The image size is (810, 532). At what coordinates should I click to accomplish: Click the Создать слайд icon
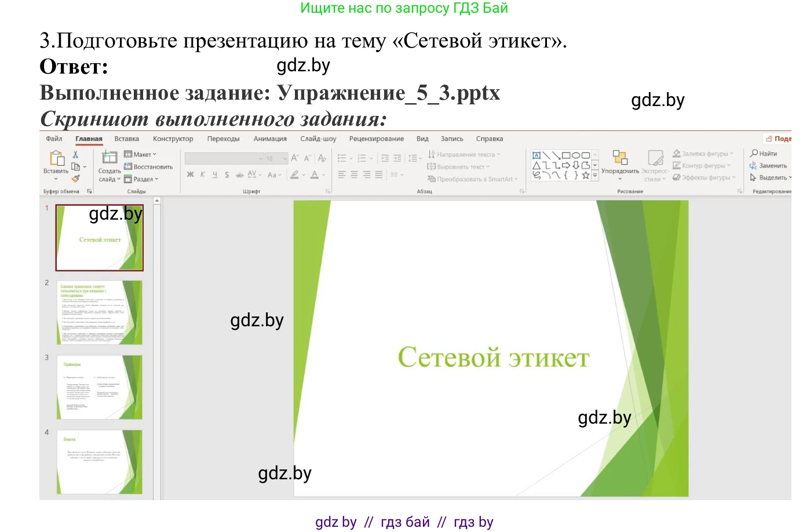point(109,158)
